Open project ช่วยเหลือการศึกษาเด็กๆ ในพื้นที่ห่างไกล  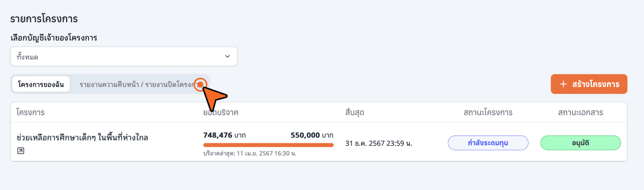click(x=82, y=137)
